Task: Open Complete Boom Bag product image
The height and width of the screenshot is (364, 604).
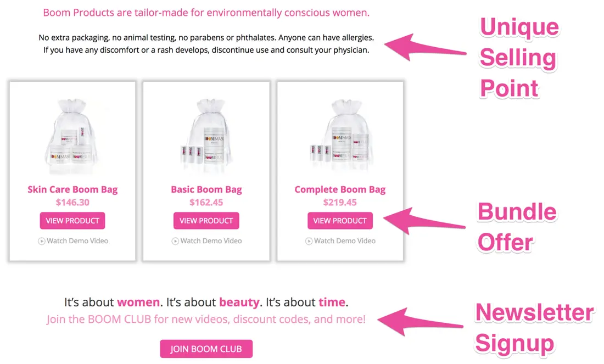Action: click(x=340, y=135)
